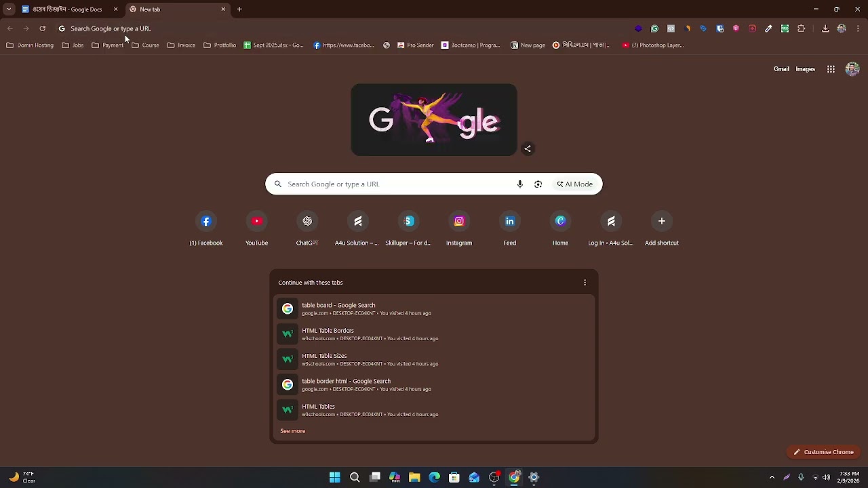
Task: Open the Extensions puzzle-piece menu
Action: click(x=802, y=28)
